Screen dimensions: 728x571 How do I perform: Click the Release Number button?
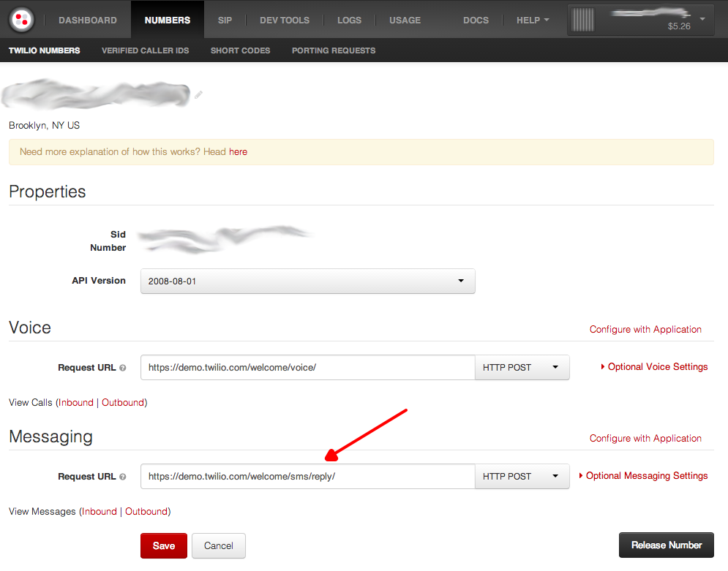pyautogui.click(x=667, y=545)
